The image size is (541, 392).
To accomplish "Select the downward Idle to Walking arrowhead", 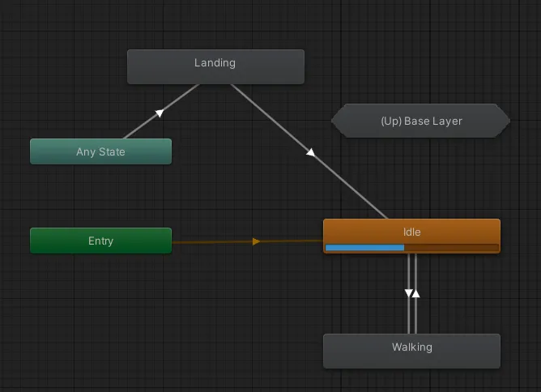I will click(408, 293).
